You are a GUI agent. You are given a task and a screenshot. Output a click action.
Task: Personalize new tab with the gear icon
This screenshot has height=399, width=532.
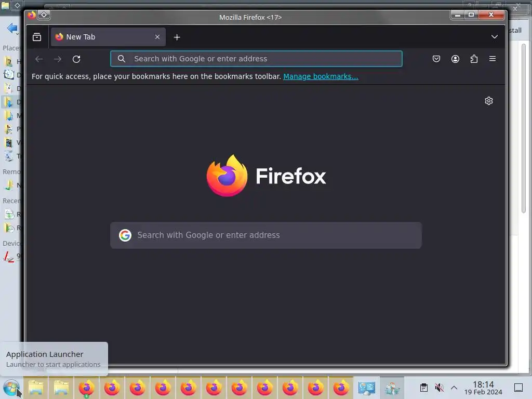pyautogui.click(x=489, y=101)
